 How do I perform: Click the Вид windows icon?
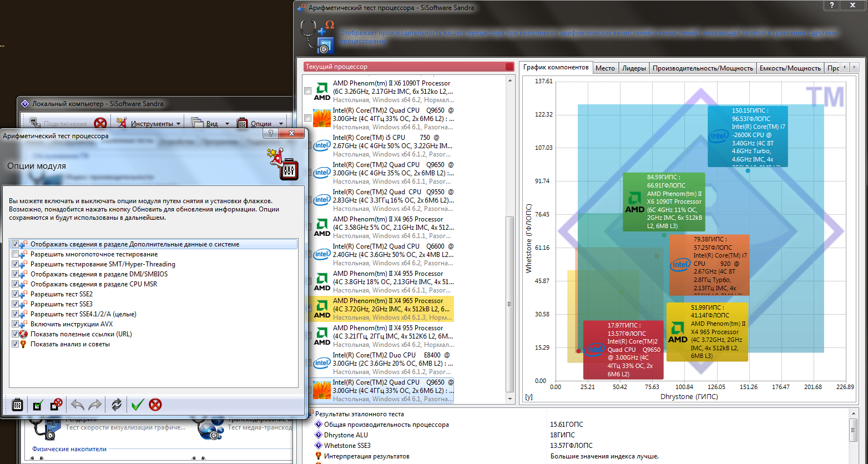point(197,123)
